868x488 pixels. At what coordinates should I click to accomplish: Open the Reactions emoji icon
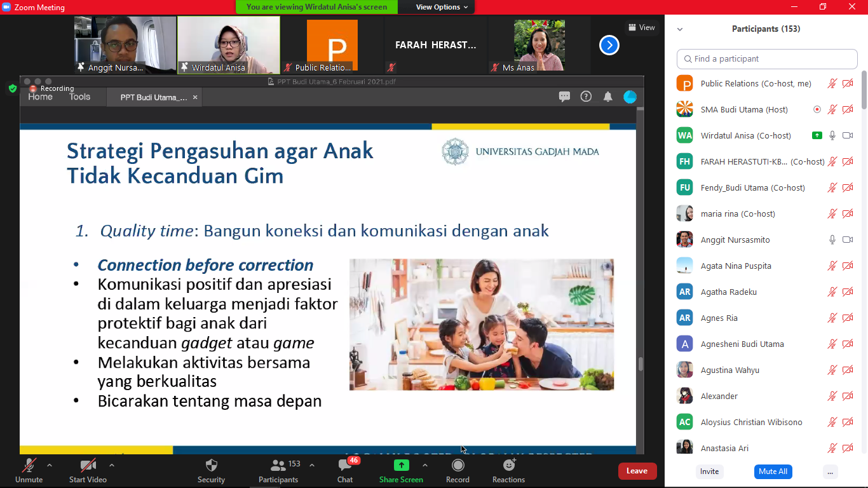click(x=508, y=465)
